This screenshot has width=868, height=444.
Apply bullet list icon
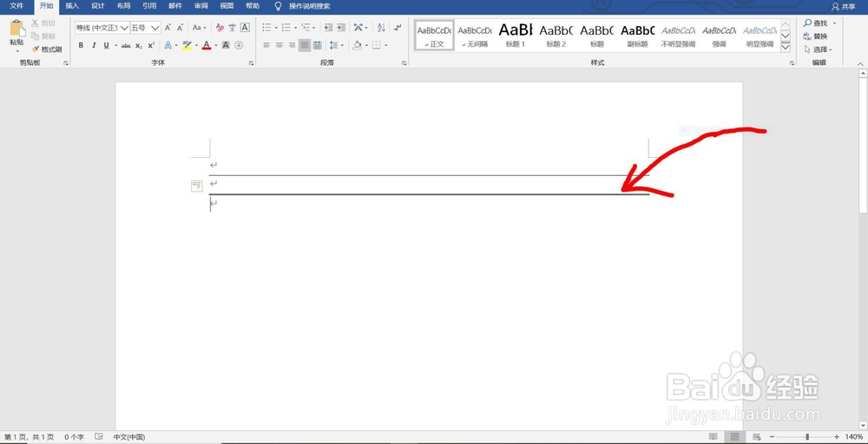(x=266, y=28)
